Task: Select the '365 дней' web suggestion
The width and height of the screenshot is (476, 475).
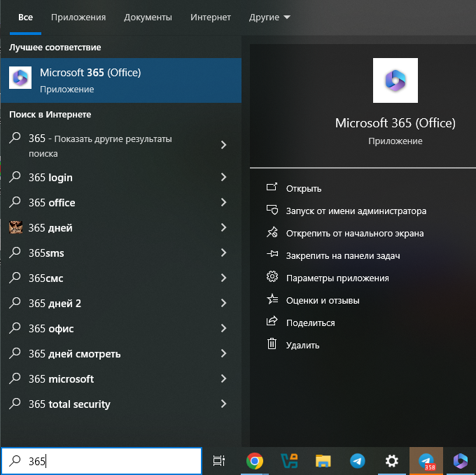Action: coord(121,228)
